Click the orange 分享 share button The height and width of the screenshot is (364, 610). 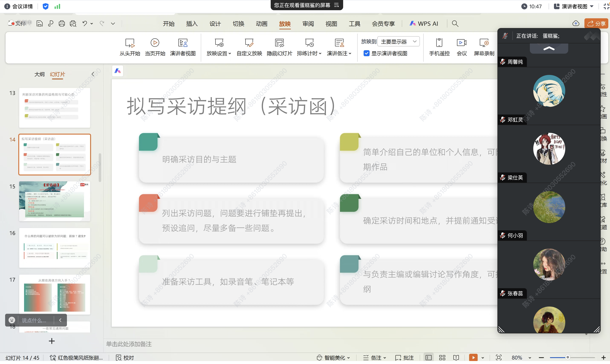click(x=596, y=24)
